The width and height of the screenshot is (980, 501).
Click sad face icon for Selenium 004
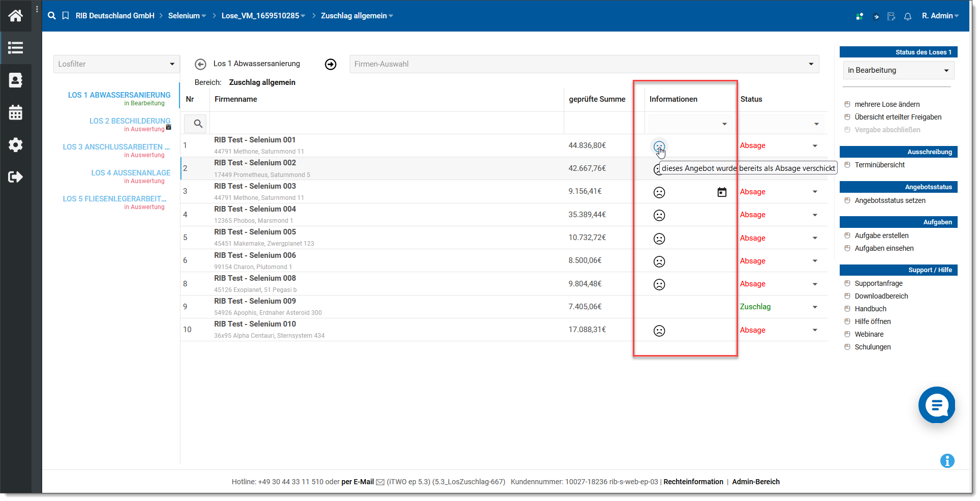(x=659, y=215)
